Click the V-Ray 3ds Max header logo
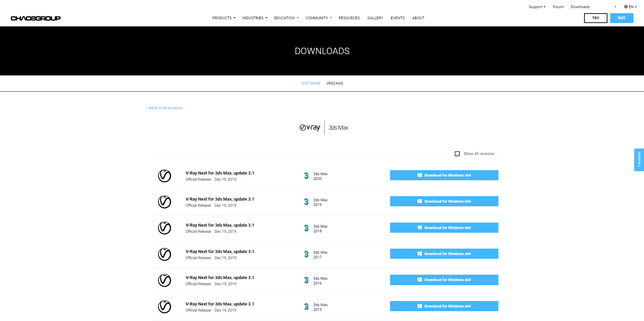The height and width of the screenshot is (321, 644). pyautogui.click(x=323, y=128)
